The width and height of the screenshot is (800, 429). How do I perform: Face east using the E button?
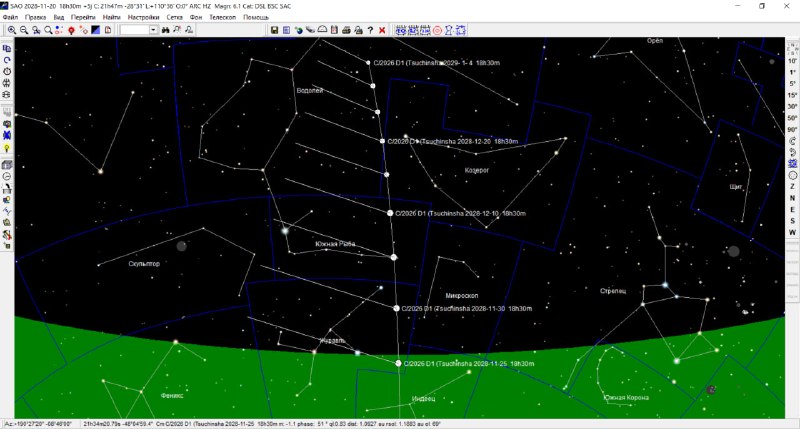click(792, 210)
